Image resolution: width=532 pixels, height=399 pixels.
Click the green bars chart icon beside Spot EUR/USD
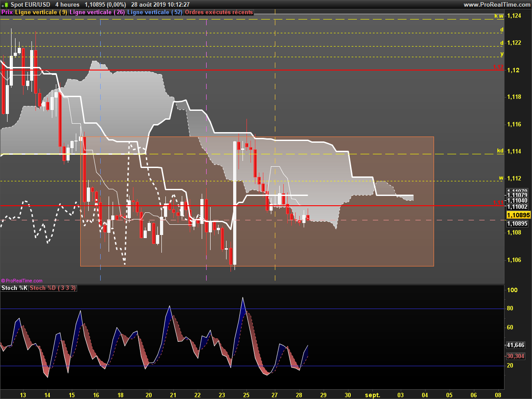pyautogui.click(x=5, y=4)
